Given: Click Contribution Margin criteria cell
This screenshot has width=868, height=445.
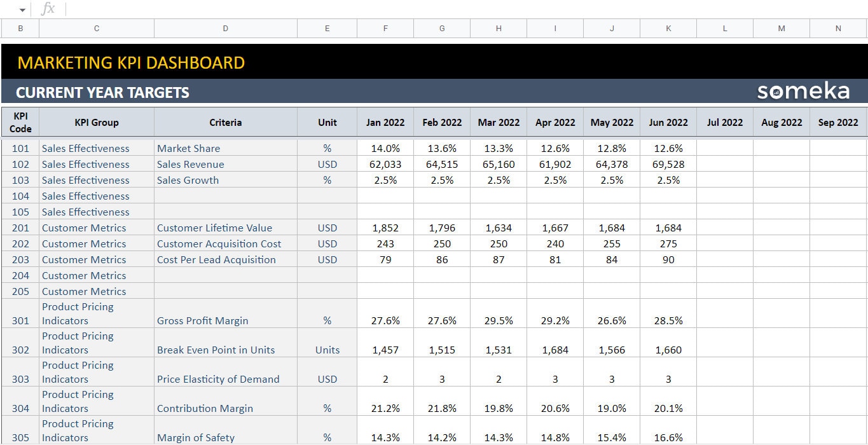Looking at the screenshot, I should click(226, 401).
